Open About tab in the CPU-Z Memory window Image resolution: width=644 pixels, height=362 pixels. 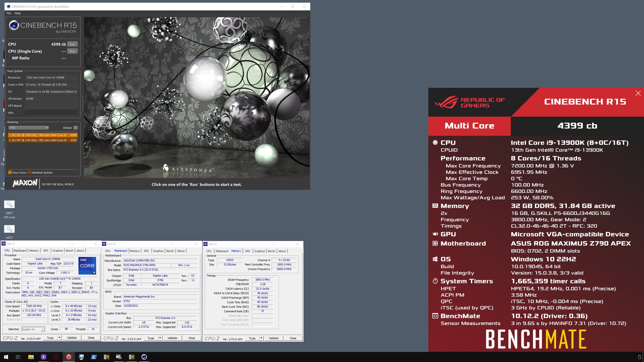tap(282, 251)
